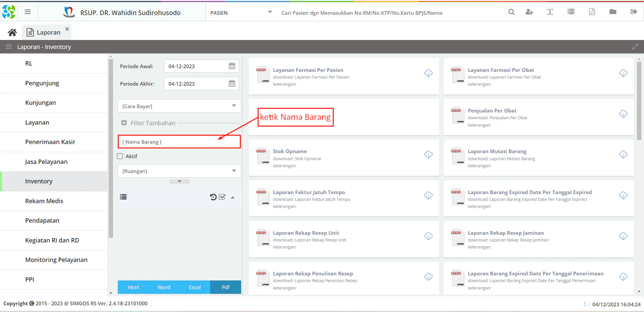Download Stok Opname report
The image size is (644, 312).
pyautogui.click(x=428, y=154)
